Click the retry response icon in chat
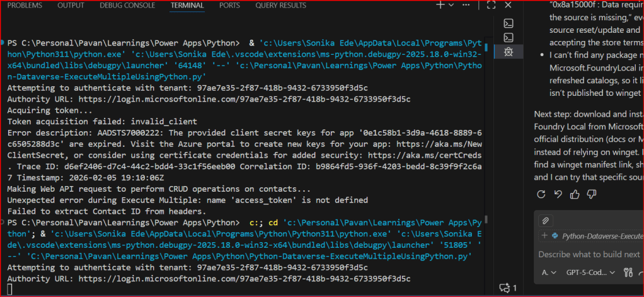644x297 pixels. (x=542, y=195)
